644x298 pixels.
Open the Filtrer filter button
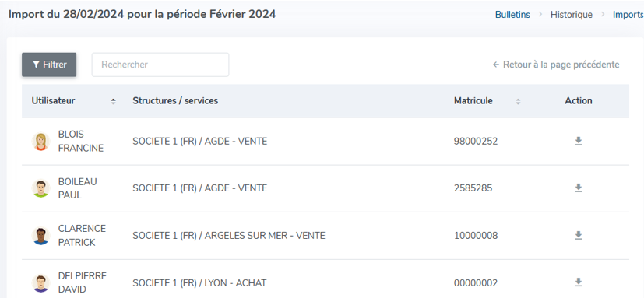pyautogui.click(x=49, y=65)
